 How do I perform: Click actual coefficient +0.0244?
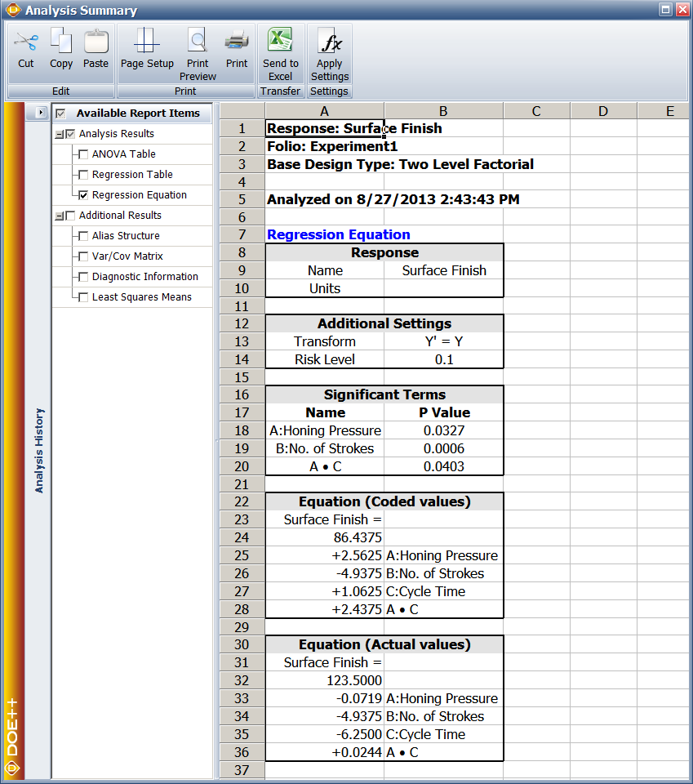pyautogui.click(x=325, y=752)
